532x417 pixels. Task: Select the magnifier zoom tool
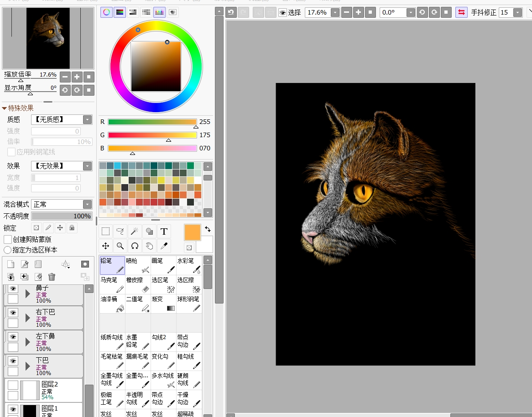click(x=120, y=246)
